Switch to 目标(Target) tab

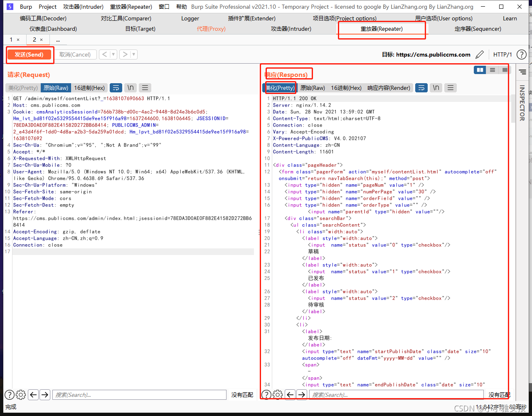tap(140, 29)
